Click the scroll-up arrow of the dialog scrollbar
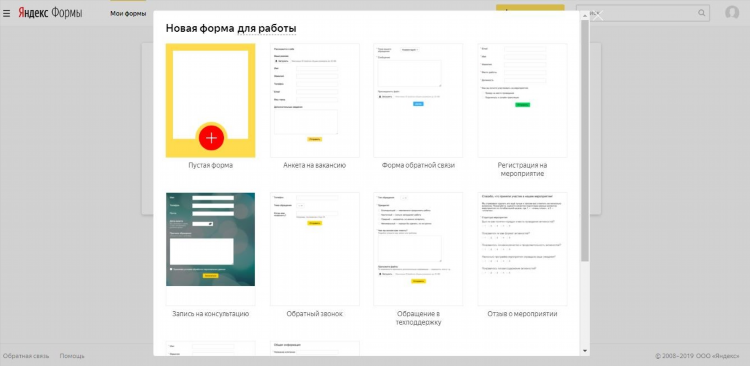Viewport: 750px width, 366px height. (585, 15)
